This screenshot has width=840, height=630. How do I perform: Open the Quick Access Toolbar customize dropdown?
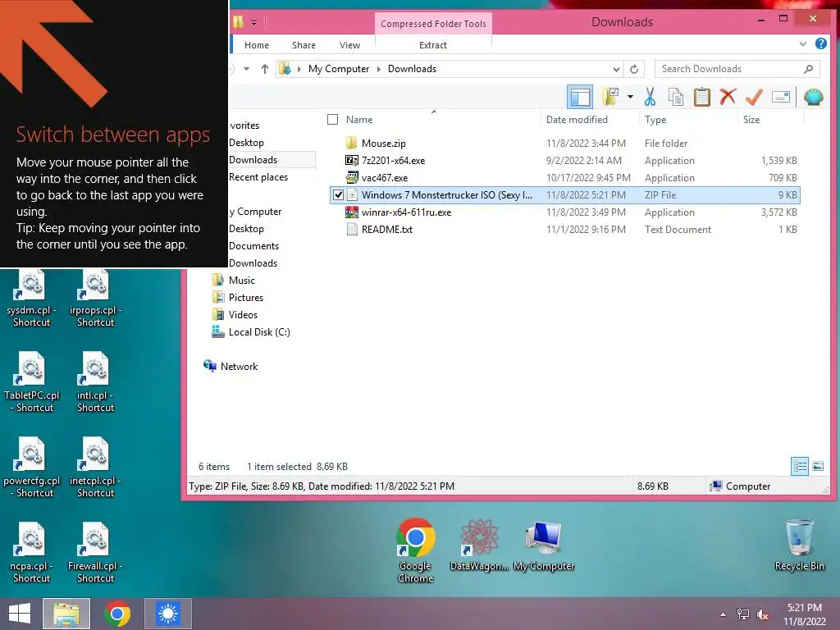[254, 22]
